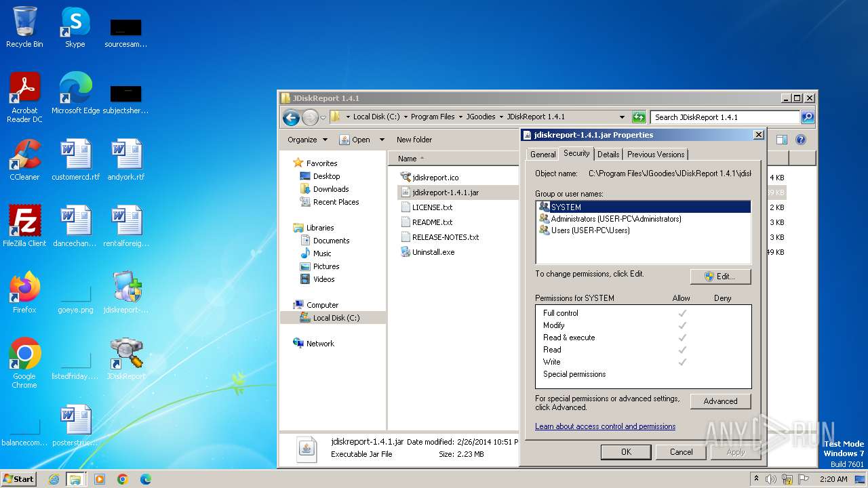Select dancechan document desktop icon

click(75, 226)
